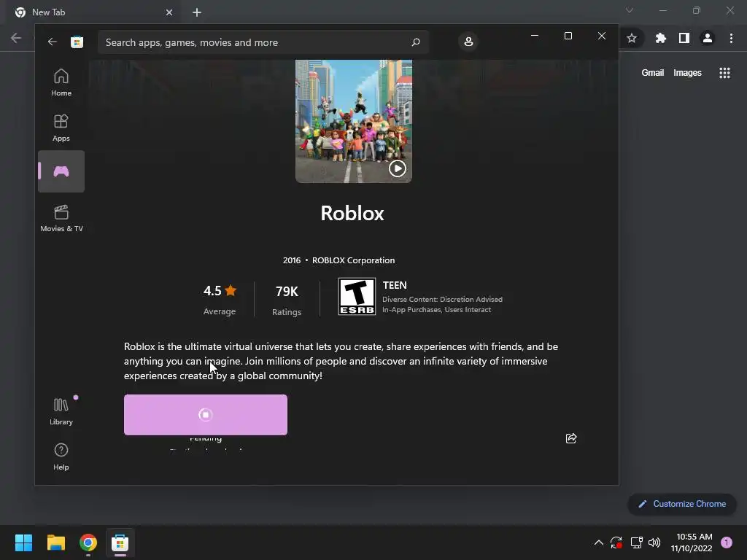Viewport: 747px width, 560px height.
Task: Click Customize Chrome button
Action: [682, 504]
